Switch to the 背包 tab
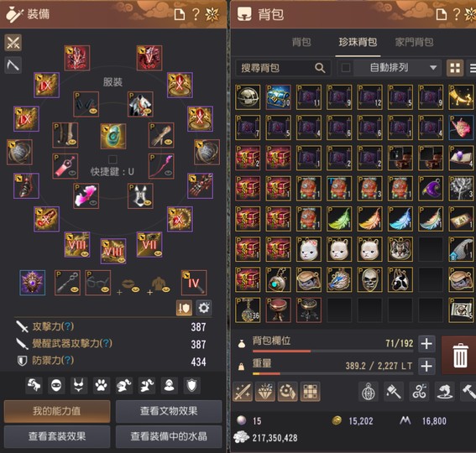Screen dimensions: 476x453 click(301, 42)
